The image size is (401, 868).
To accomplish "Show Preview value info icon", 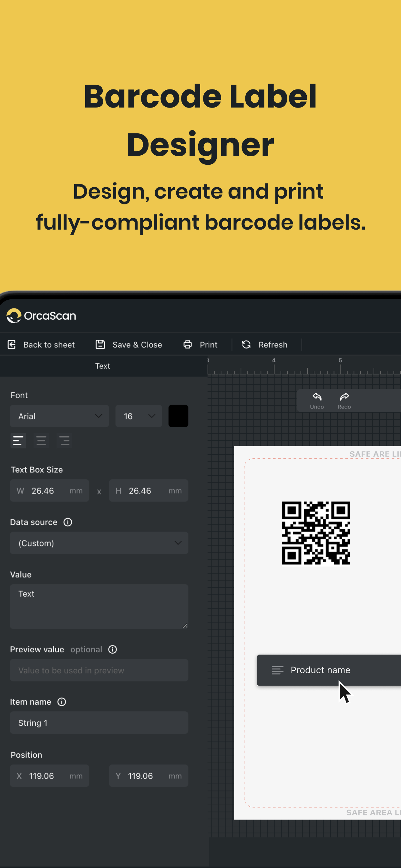I will click(x=113, y=649).
